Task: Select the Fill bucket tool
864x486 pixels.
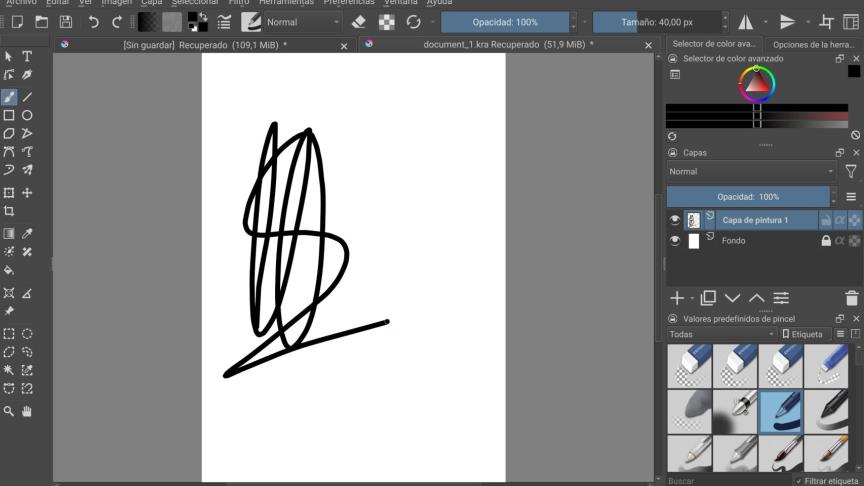Action: 9,270
